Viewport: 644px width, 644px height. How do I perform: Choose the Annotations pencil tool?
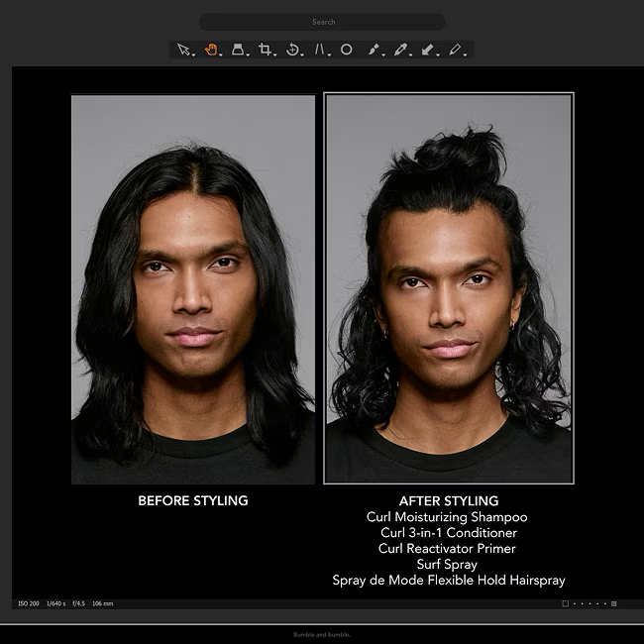(x=455, y=50)
